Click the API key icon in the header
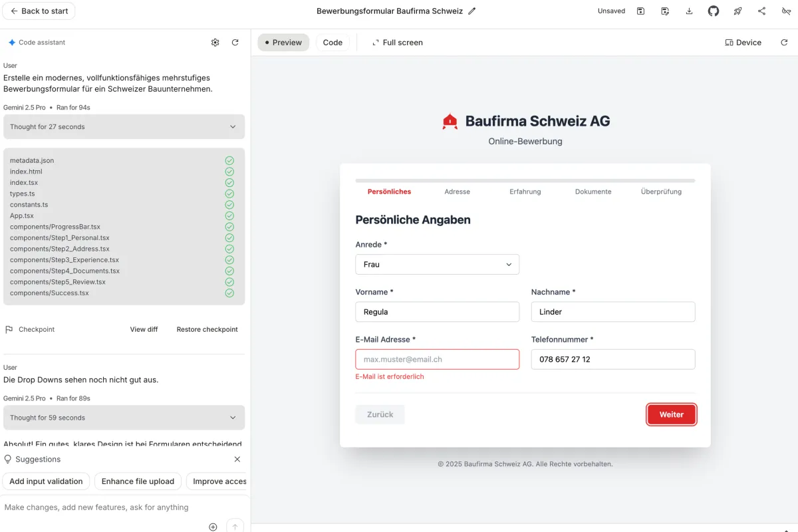The height and width of the screenshot is (532, 798). [787, 11]
